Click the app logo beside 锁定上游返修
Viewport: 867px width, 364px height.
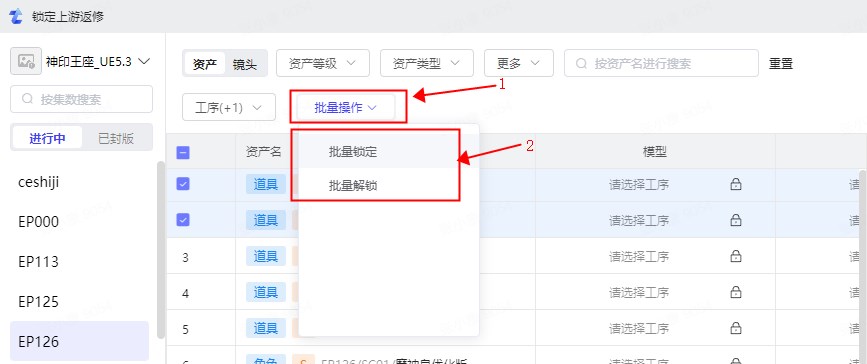[17, 16]
